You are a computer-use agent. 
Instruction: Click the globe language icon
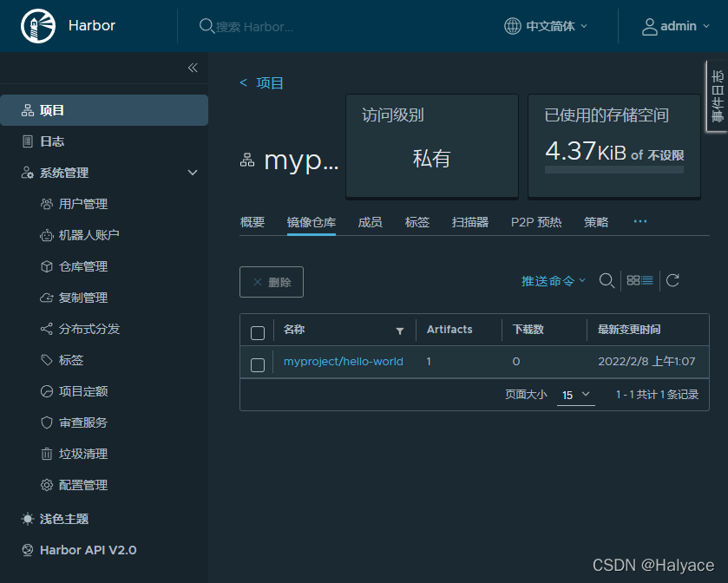(513, 26)
